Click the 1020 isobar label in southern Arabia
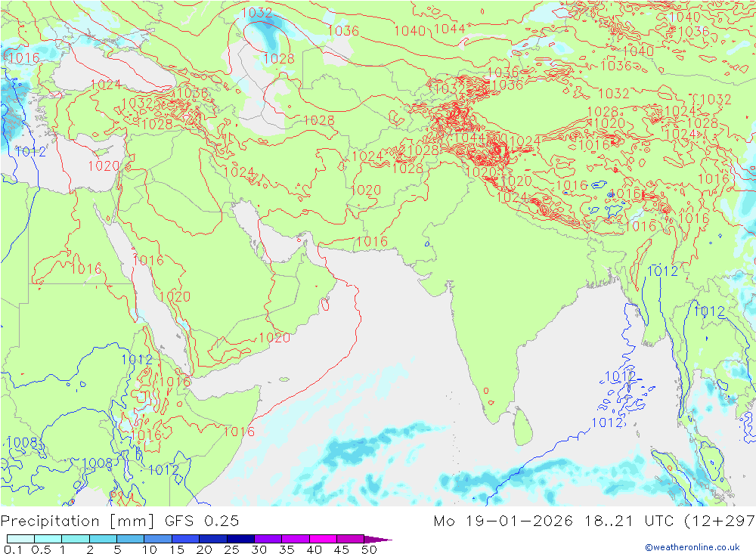The image size is (756, 554). pos(274,338)
